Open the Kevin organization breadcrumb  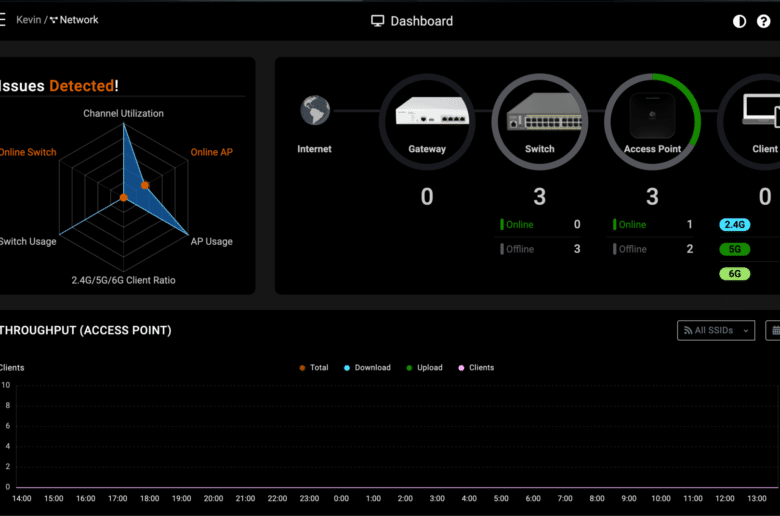click(28, 20)
